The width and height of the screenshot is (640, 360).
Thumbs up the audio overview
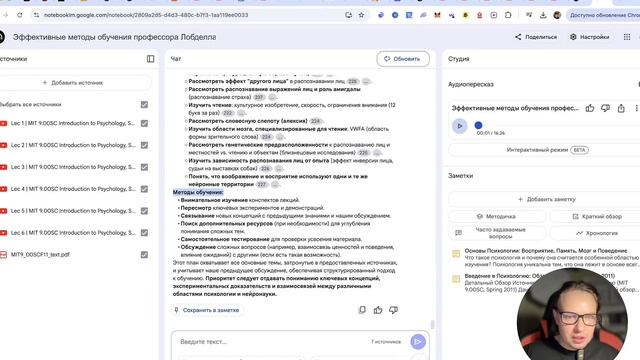(x=590, y=108)
